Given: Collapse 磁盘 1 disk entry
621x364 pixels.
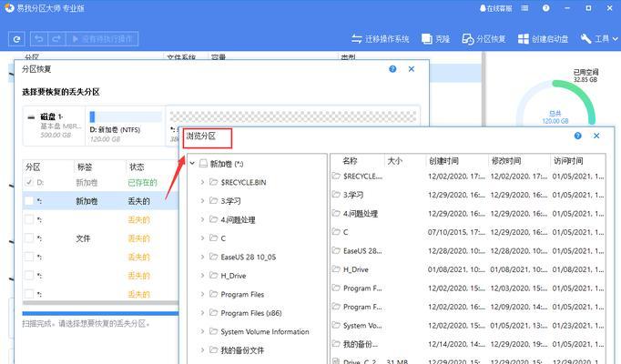Looking at the screenshot, I should click(31, 117).
